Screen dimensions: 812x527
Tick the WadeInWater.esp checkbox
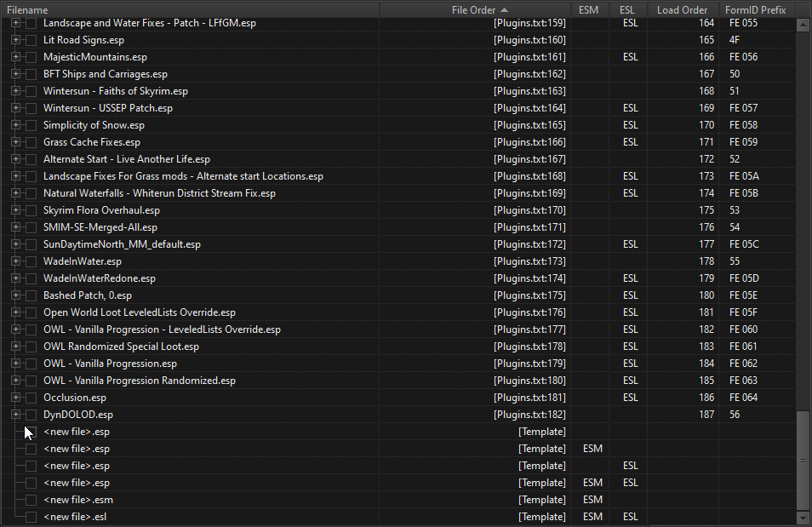click(x=31, y=261)
